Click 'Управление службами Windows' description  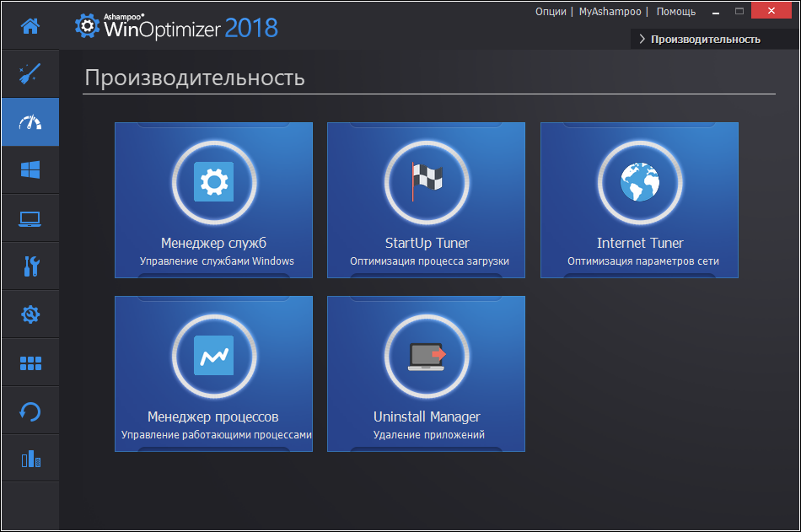pyautogui.click(x=217, y=261)
